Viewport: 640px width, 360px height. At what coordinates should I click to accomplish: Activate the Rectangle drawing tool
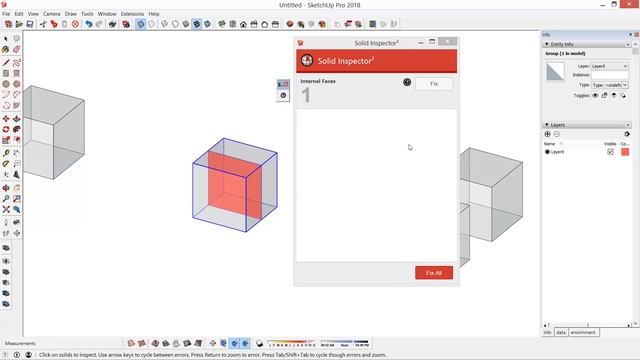[x=6, y=73]
